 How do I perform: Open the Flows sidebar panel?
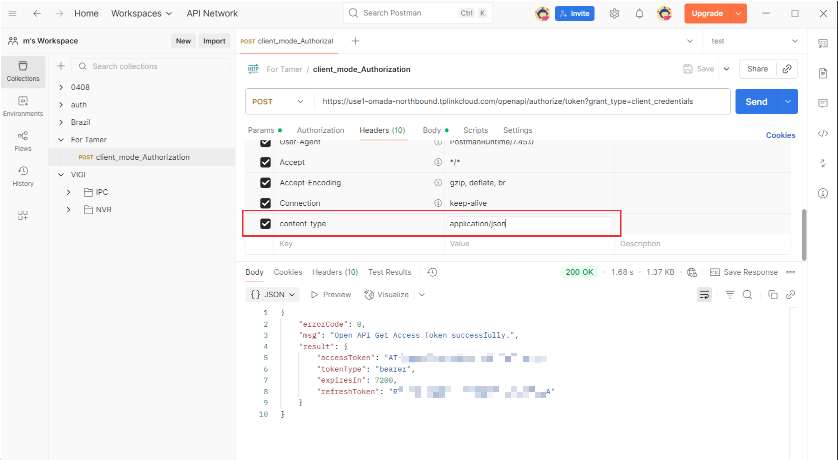(23, 140)
